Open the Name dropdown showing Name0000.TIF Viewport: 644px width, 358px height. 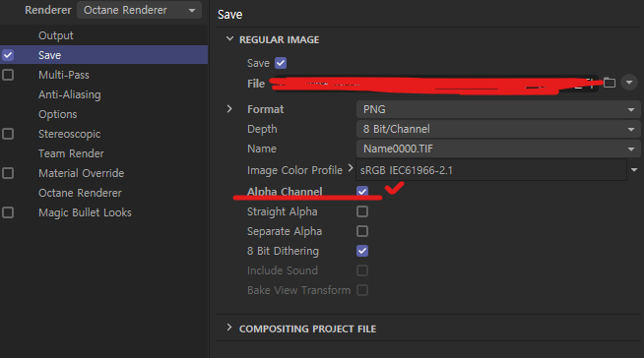click(x=498, y=149)
